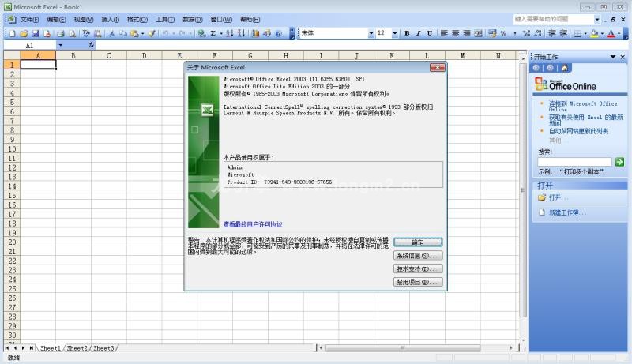Toggle Bold formatting
This screenshot has height=364, width=632.
pyautogui.click(x=407, y=33)
